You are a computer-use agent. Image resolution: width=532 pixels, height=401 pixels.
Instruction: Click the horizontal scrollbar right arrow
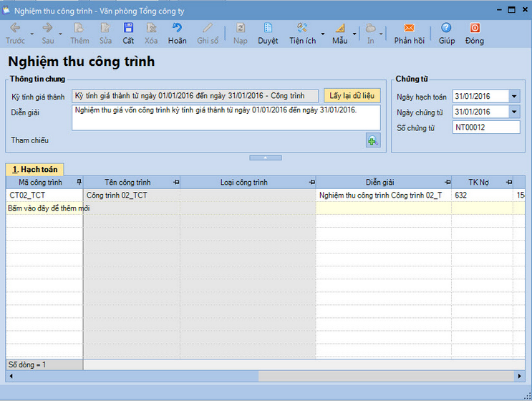tap(519, 376)
